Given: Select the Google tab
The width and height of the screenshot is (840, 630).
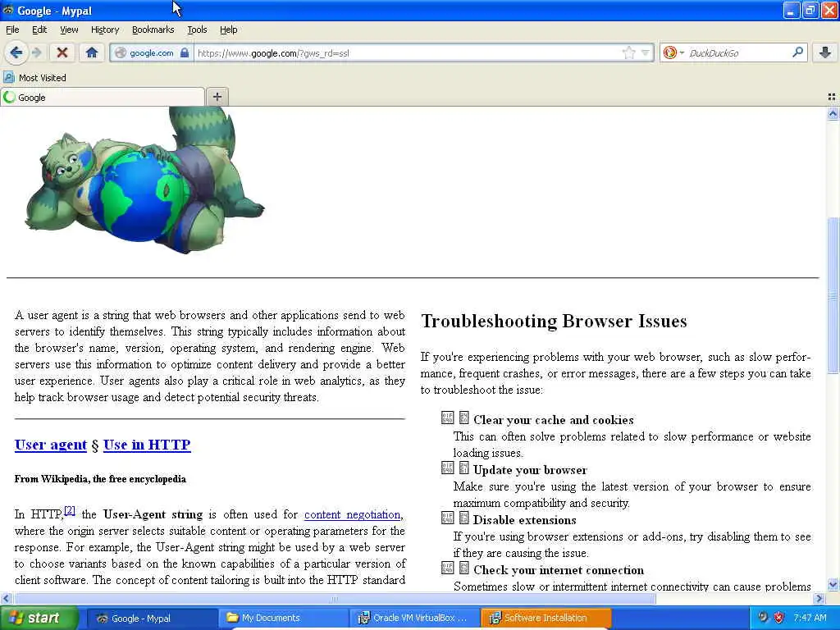Looking at the screenshot, I should pyautogui.click(x=103, y=97).
